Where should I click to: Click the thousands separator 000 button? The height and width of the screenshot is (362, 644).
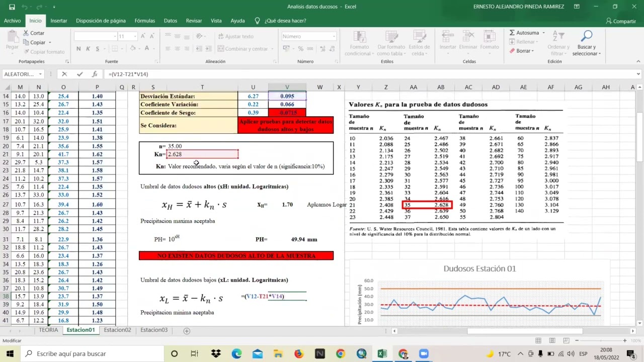click(x=311, y=49)
